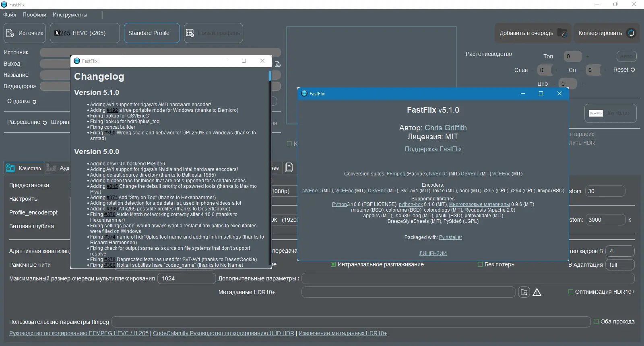Open the Python link under Supporting libraries
644x346 pixels.
click(x=339, y=204)
